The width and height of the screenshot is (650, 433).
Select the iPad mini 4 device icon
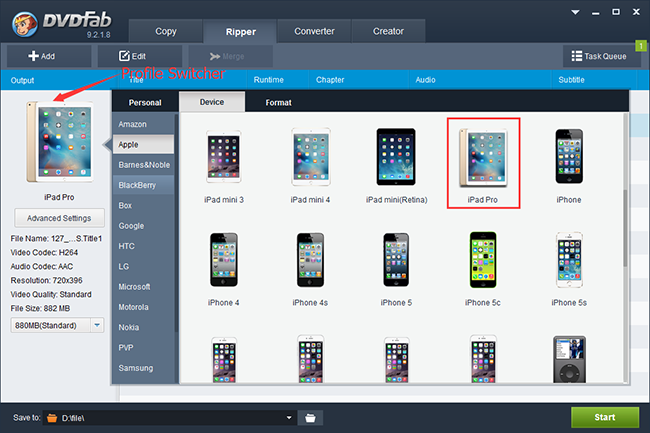pos(310,157)
